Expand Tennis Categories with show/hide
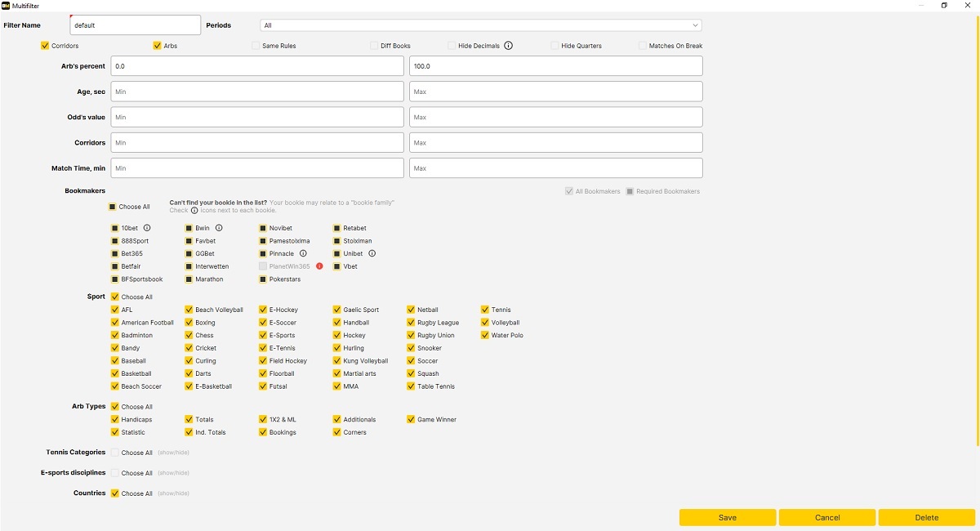 click(x=173, y=453)
